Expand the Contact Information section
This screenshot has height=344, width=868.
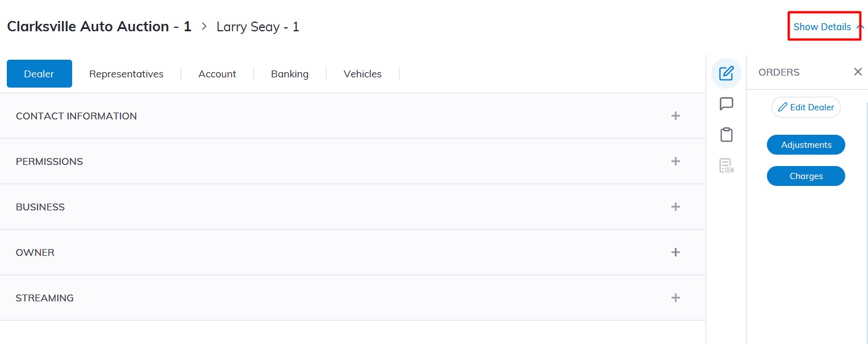pyautogui.click(x=675, y=116)
